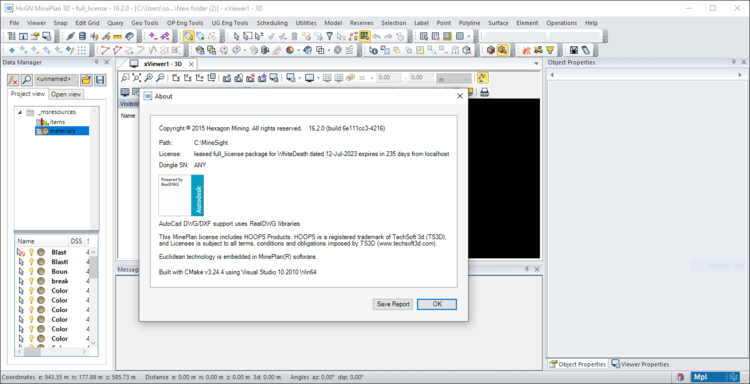This screenshot has width=750, height=384.
Task: Click the color wheel icon in toolbar
Action: pos(290,50)
